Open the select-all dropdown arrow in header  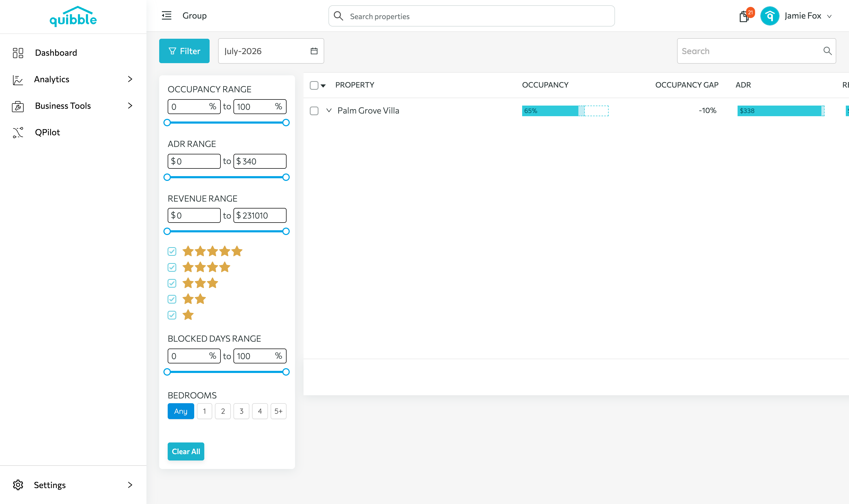tap(323, 86)
